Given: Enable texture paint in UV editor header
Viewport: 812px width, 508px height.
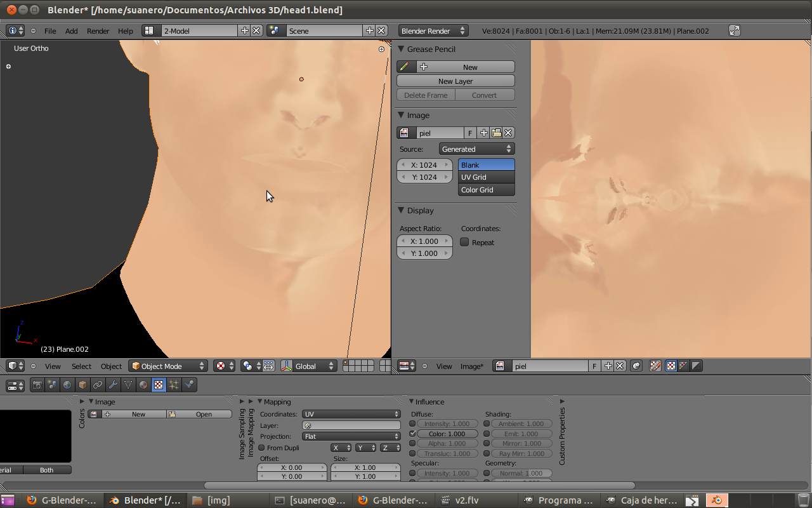Looking at the screenshot, I should point(655,366).
